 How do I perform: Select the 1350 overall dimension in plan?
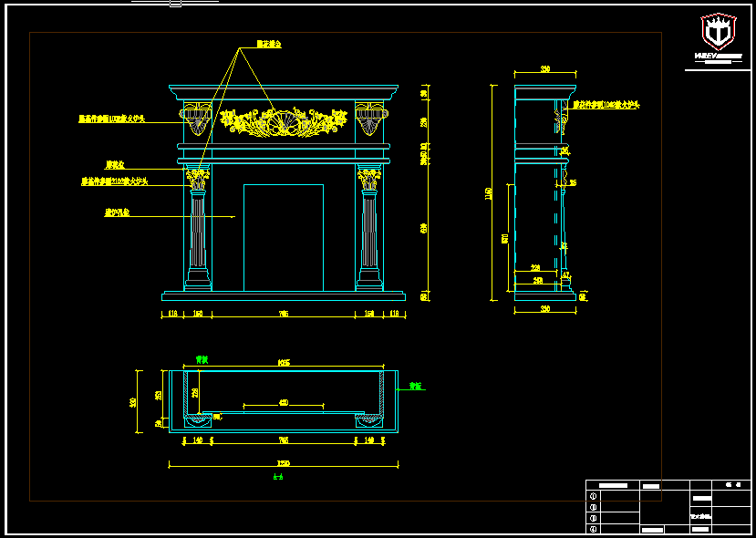tap(284, 464)
